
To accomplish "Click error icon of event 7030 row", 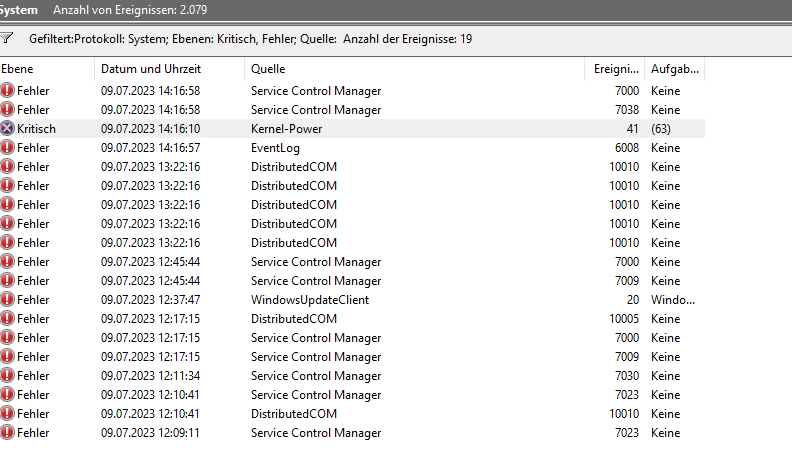I will click(8, 376).
